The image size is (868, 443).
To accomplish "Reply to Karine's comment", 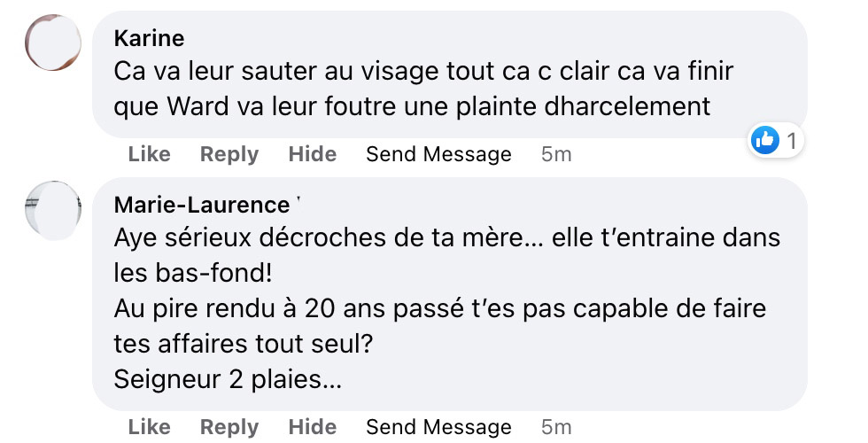I will coord(229,154).
